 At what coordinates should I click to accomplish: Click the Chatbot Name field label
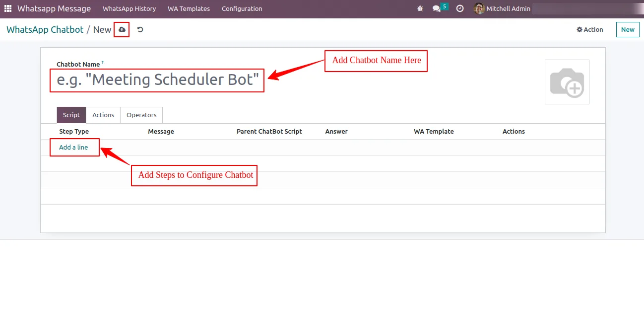(78, 65)
